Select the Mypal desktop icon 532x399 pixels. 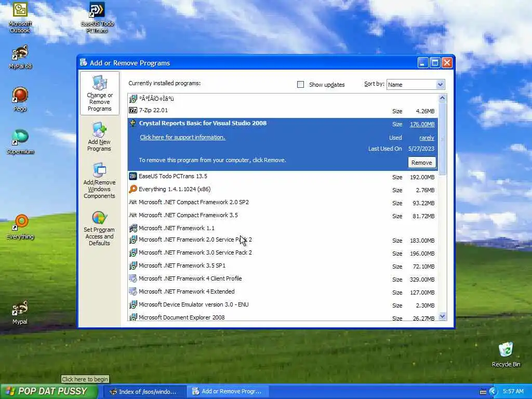click(20, 312)
